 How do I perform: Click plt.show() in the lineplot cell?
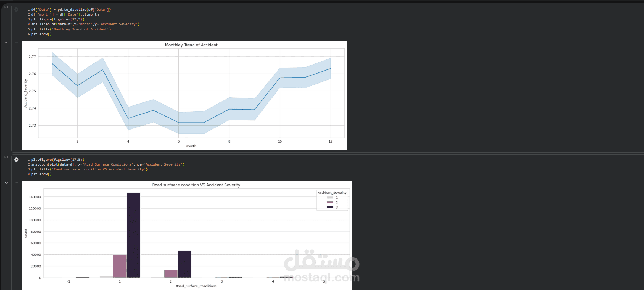pos(41,34)
